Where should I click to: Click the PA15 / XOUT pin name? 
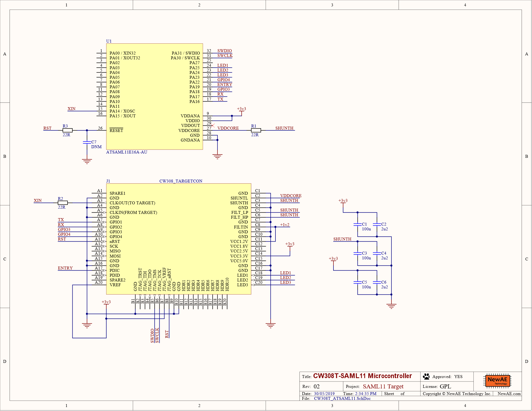click(x=122, y=116)
